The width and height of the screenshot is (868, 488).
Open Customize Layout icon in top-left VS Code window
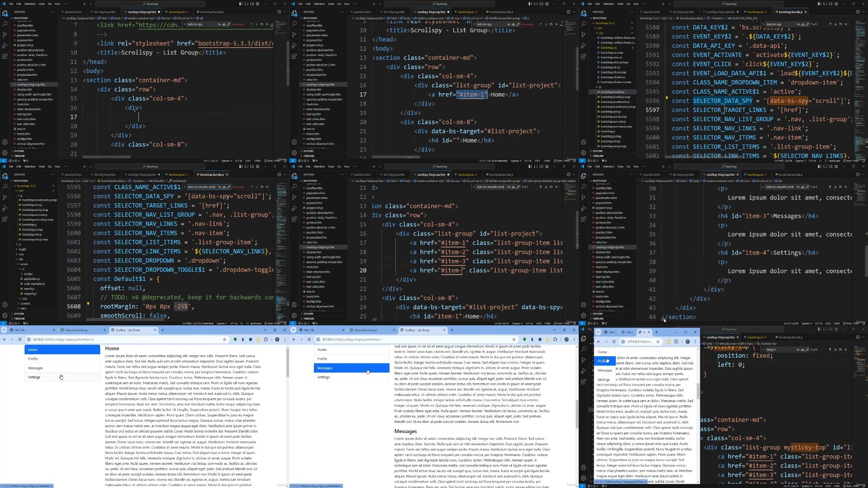pyautogui.click(x=258, y=4)
